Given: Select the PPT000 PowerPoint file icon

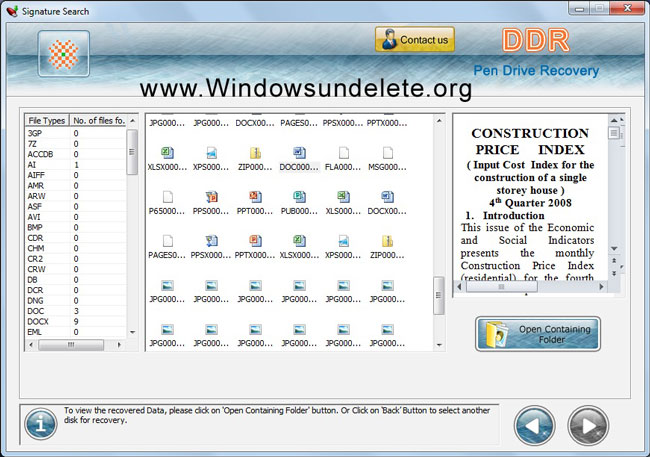Looking at the screenshot, I should pyautogui.click(x=255, y=197).
